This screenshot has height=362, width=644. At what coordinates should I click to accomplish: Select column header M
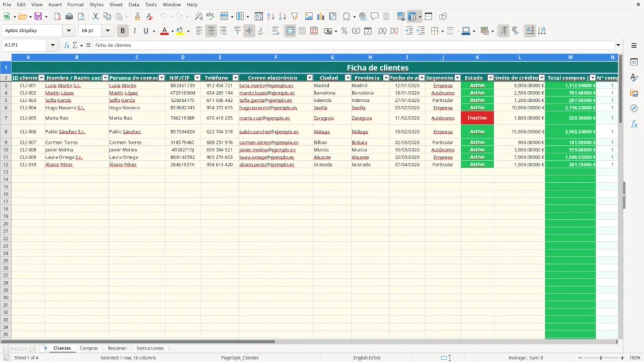(x=570, y=57)
